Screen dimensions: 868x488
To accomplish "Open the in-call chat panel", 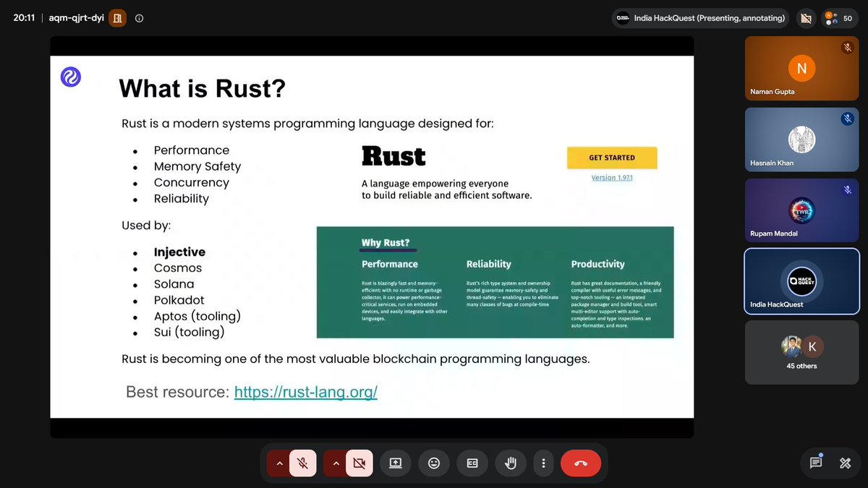I will [816, 463].
